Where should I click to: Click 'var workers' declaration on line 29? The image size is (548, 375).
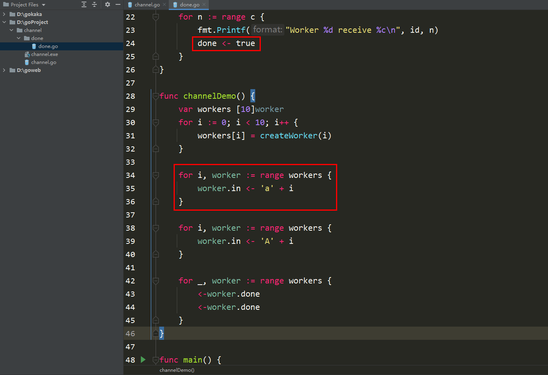tap(204, 109)
